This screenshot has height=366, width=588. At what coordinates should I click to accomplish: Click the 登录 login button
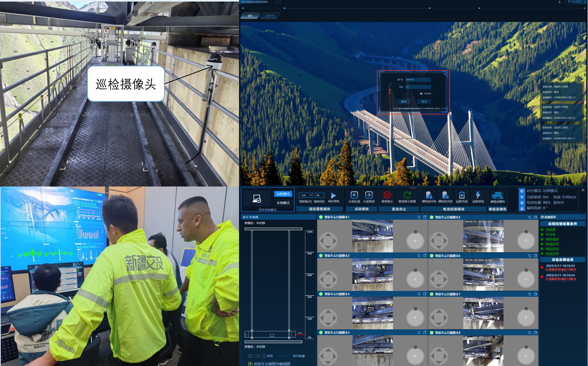pyautogui.click(x=404, y=101)
